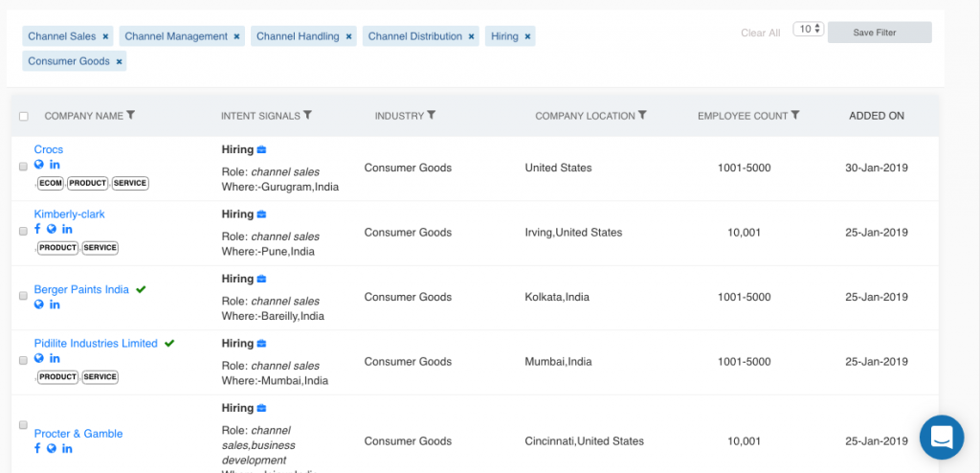The width and height of the screenshot is (980, 473).
Task: Open the Procter & Gamble Facebook icon
Action: pyautogui.click(x=37, y=448)
